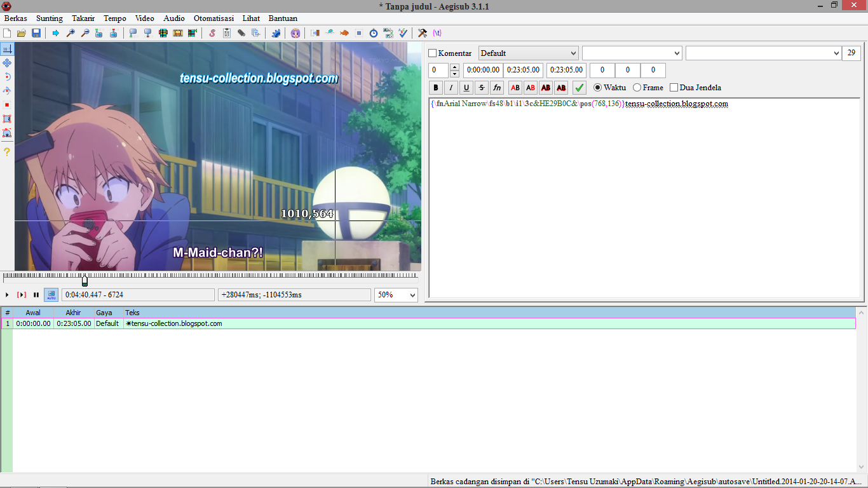Click the fn font name button

(497, 88)
